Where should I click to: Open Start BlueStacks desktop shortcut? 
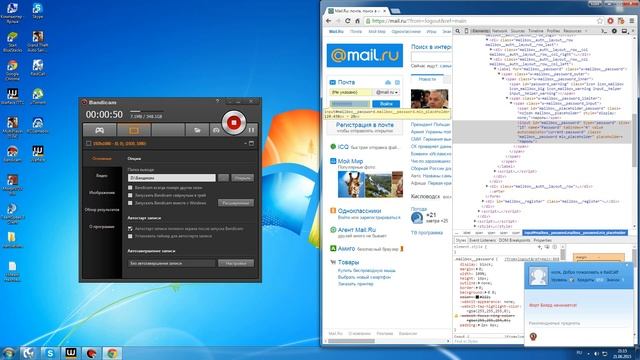[x=12, y=42]
